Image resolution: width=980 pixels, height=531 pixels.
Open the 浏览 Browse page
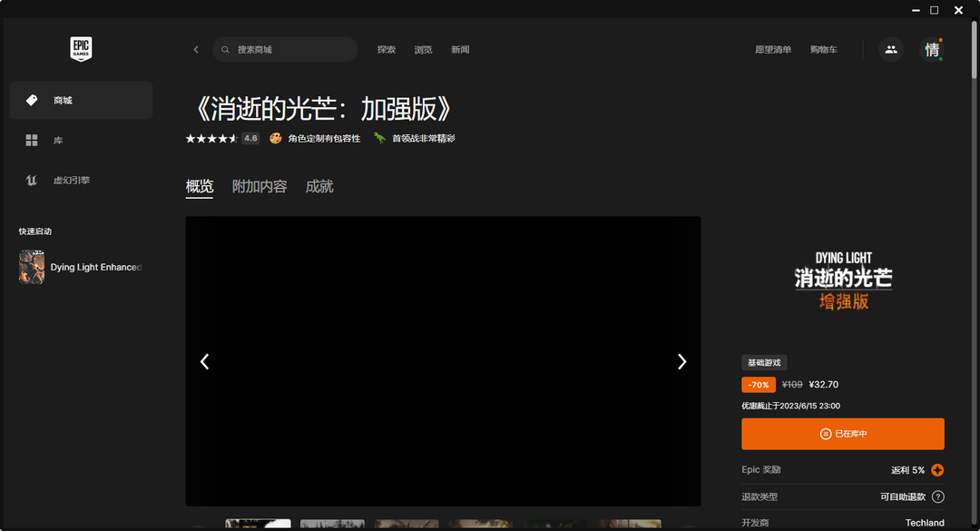tap(423, 49)
